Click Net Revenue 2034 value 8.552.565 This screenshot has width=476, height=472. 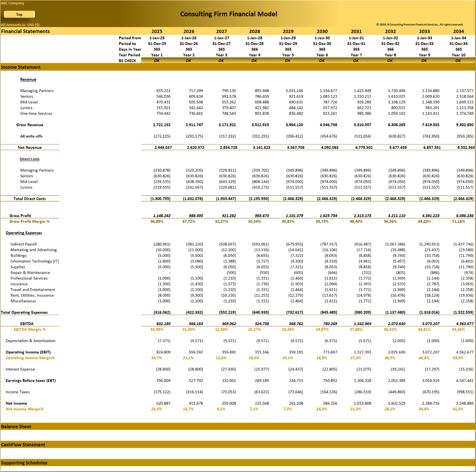[x=466, y=148]
